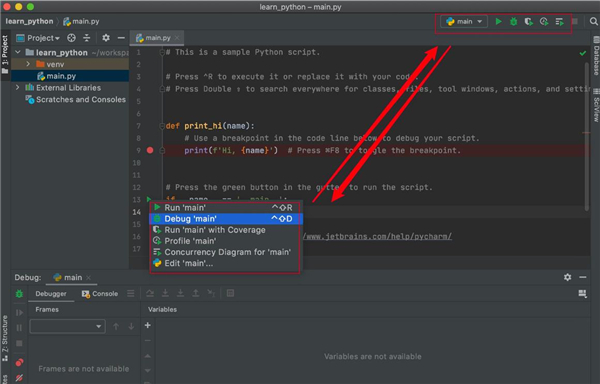Viewport: 600px width, 384px height.
Task: Run main using the green toolbar play icon
Action: (x=498, y=21)
